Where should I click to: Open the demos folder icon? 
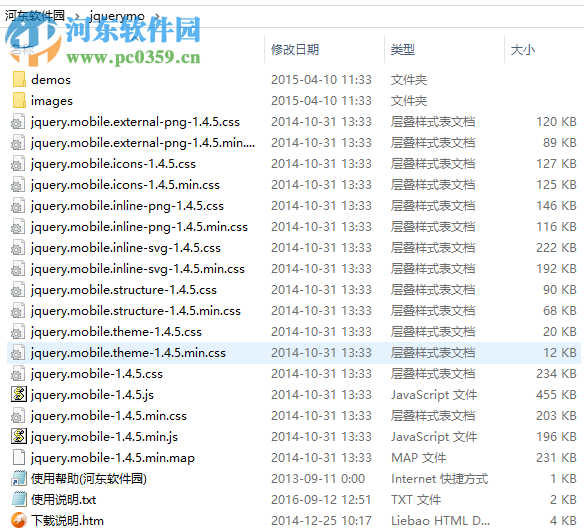coord(19,79)
